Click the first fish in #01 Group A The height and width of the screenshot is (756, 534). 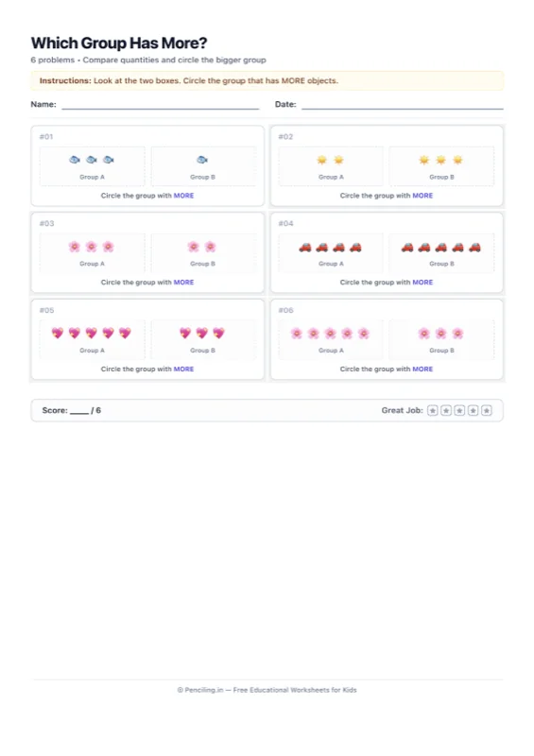pyautogui.click(x=75, y=160)
